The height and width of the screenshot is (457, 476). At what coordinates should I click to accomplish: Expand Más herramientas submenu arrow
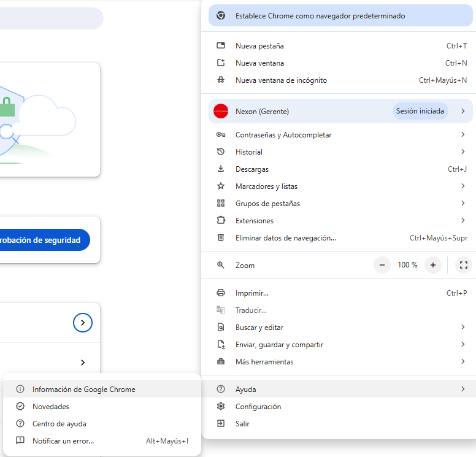(463, 361)
